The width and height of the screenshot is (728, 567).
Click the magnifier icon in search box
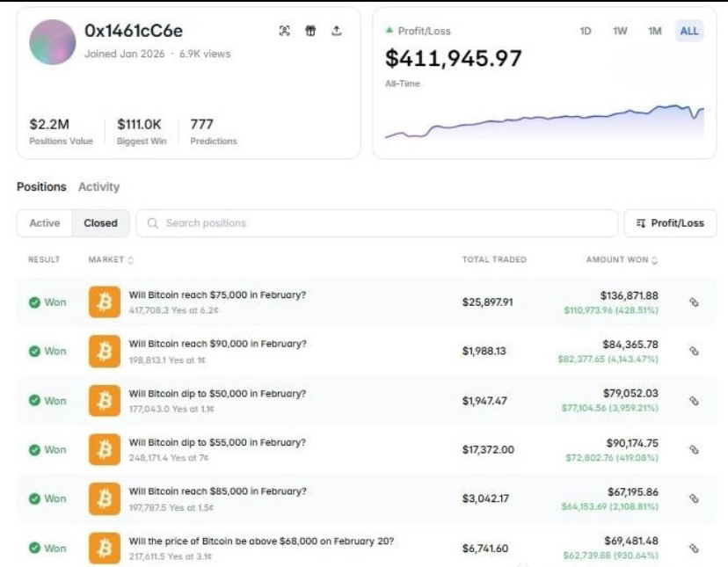(x=152, y=223)
